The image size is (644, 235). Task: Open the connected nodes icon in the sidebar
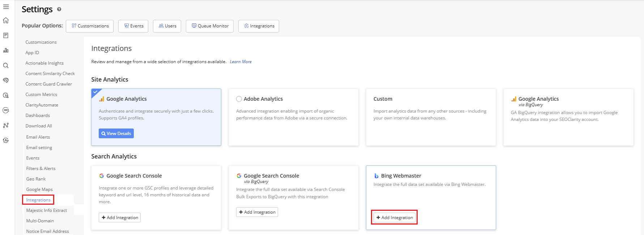pos(6,125)
